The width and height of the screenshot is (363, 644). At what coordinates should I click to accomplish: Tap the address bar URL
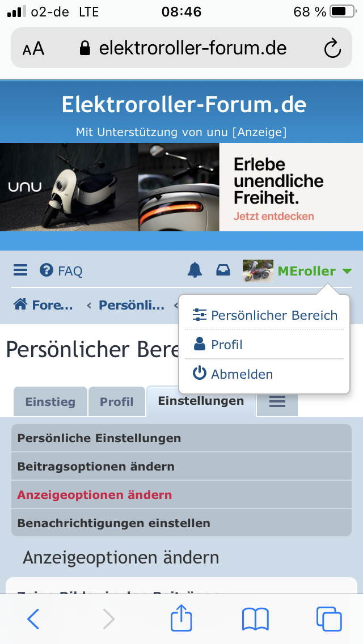click(x=193, y=48)
